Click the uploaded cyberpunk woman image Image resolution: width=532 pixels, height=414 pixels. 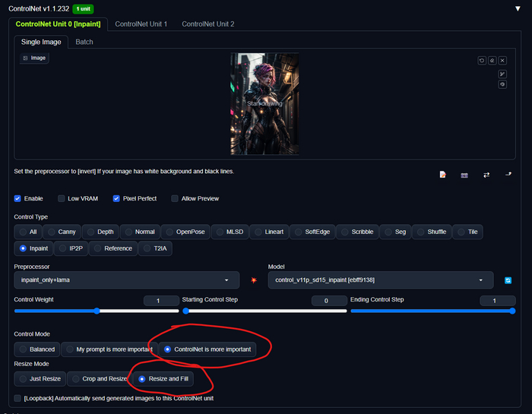coord(264,104)
